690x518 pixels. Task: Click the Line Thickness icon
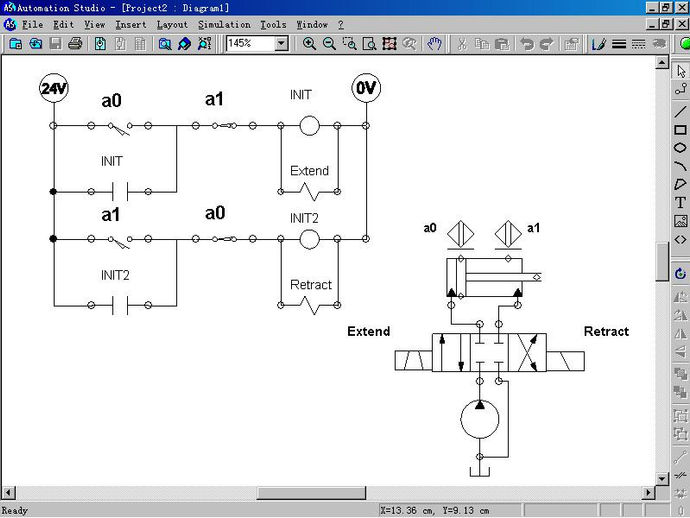point(619,44)
